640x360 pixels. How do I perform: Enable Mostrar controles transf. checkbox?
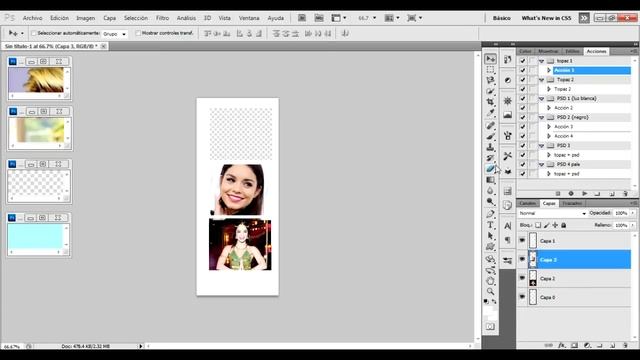[138, 33]
